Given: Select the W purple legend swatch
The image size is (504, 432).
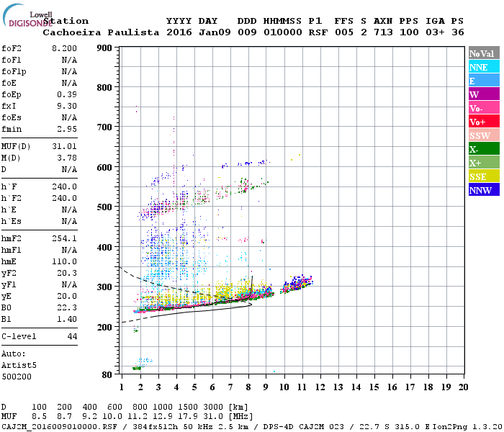Looking at the screenshot, I should click(484, 94).
